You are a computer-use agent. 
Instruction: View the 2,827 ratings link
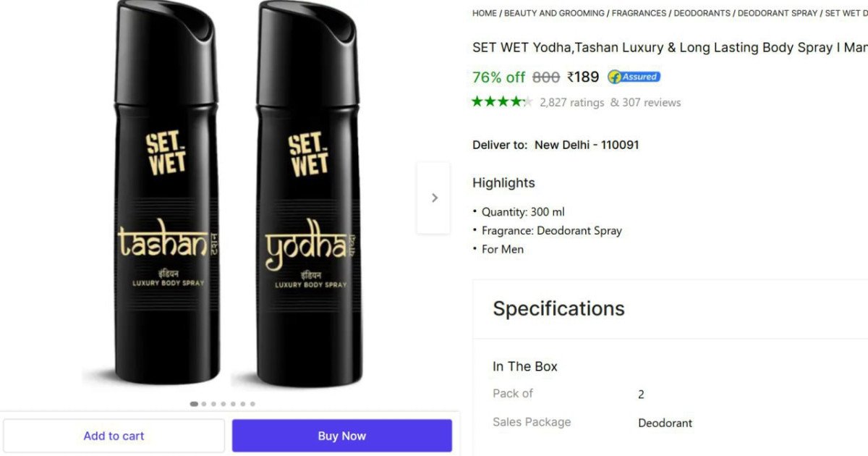click(x=571, y=103)
